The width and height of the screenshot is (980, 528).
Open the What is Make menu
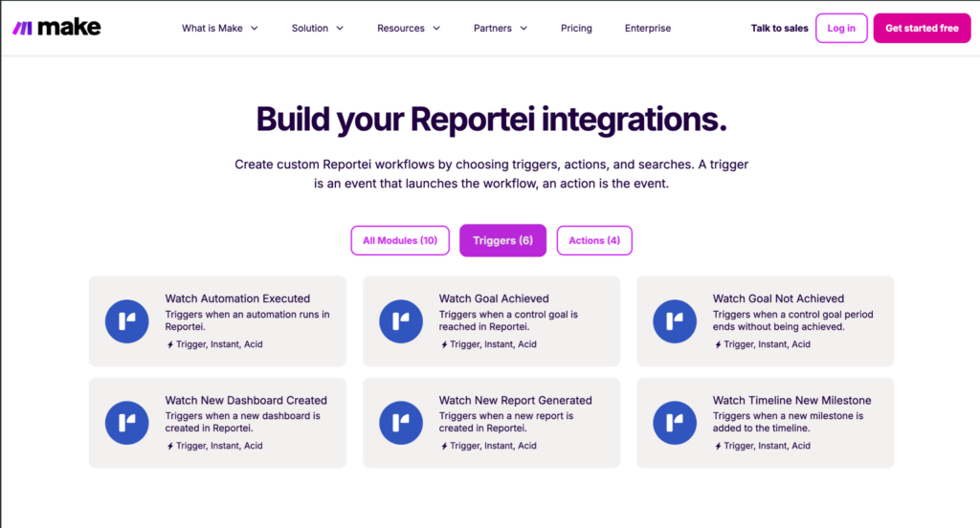pyautogui.click(x=220, y=28)
